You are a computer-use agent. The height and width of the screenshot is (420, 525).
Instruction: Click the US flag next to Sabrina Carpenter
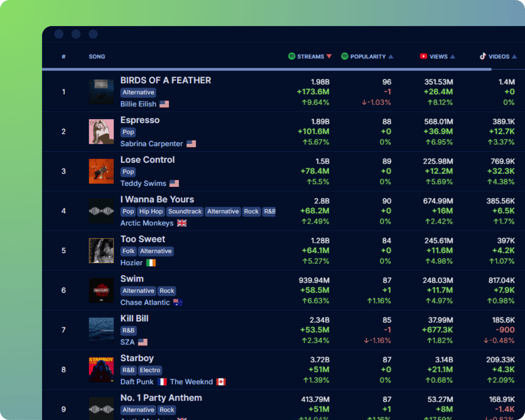[191, 143]
